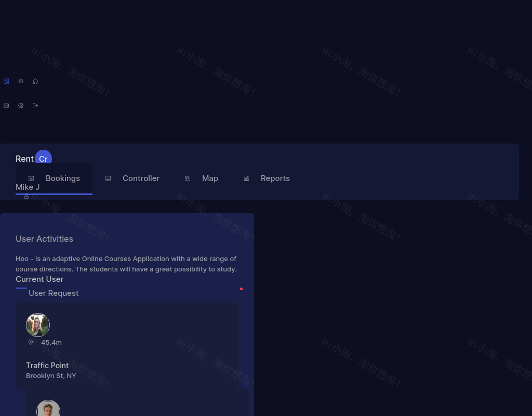Click the Mike J profile name
Image resolution: width=532 pixels, height=416 pixels.
(x=28, y=187)
